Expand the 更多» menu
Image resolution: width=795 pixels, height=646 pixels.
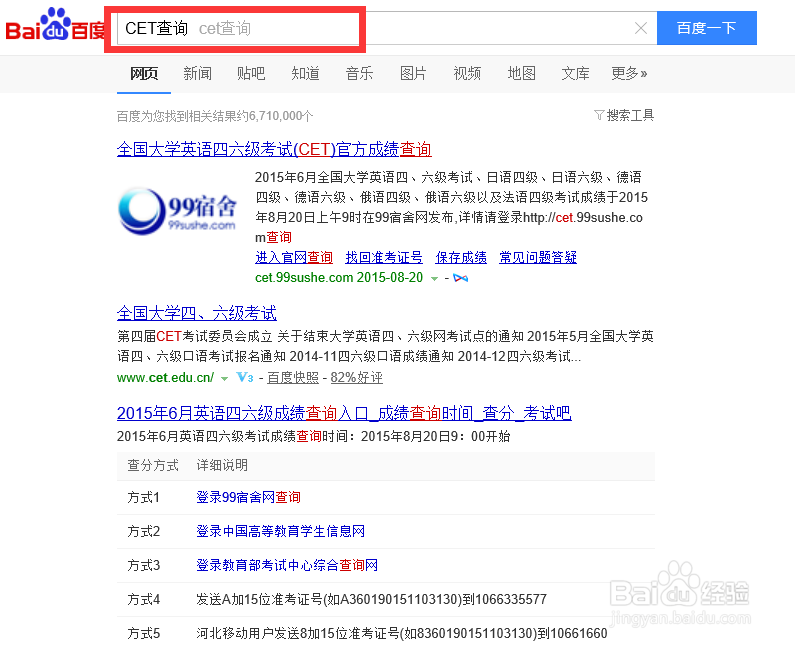click(x=629, y=74)
